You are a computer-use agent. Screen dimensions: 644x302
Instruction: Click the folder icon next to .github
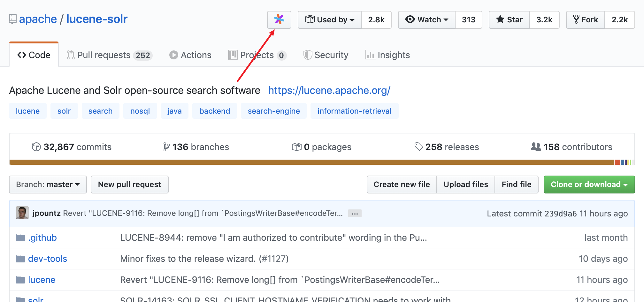point(20,238)
